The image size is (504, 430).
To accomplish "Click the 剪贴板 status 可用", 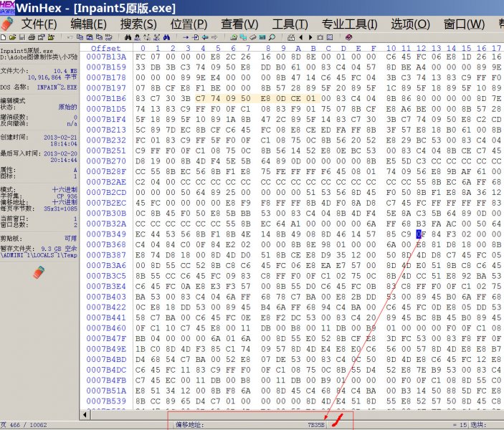I will coord(71,238).
